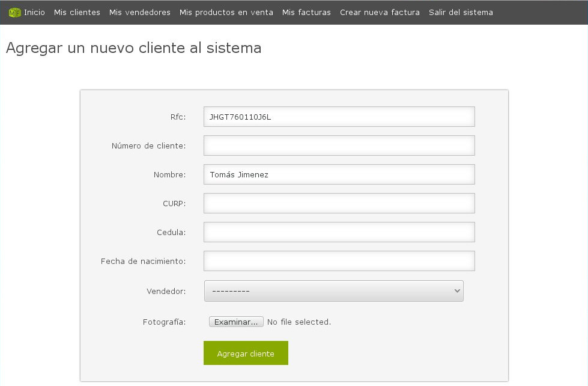Click Salir del sistema to log out
This screenshot has height=386, width=588.
point(461,11)
